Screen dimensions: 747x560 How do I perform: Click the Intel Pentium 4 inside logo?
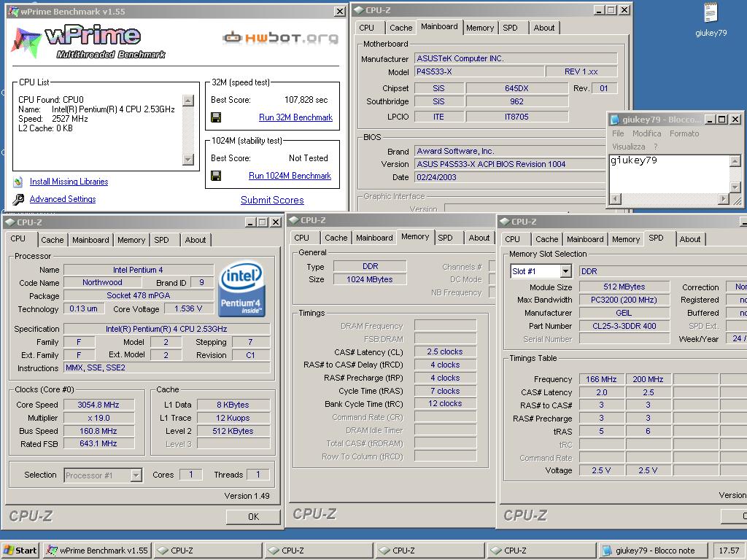click(241, 289)
